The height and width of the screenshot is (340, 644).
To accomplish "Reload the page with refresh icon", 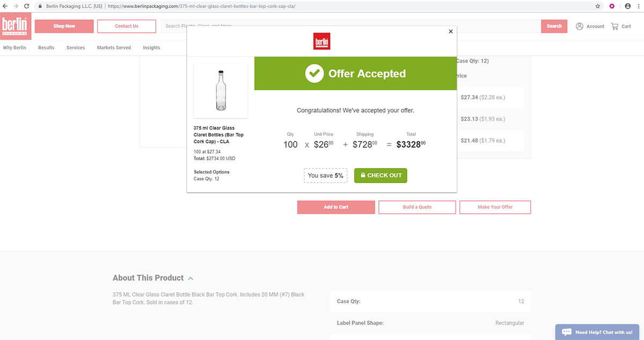I will tap(26, 6).
